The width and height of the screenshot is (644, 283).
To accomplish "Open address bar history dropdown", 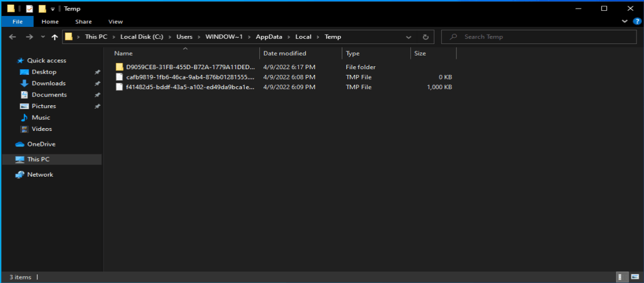I will pos(409,37).
